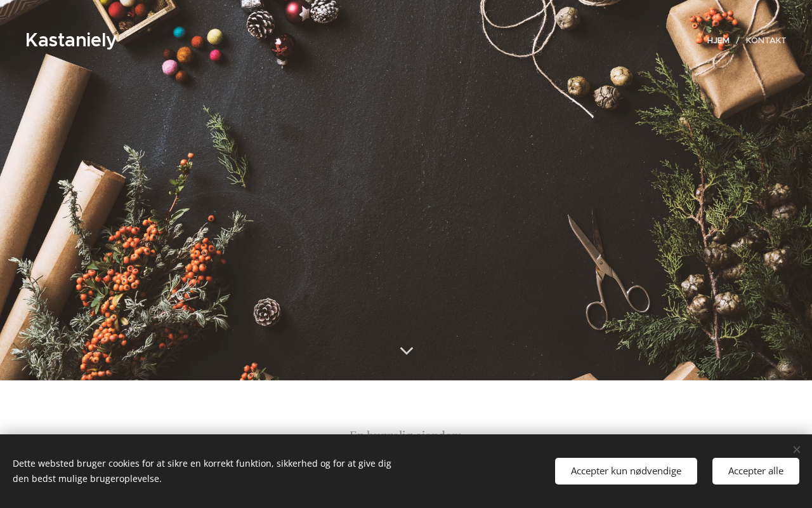Close the cookie banner with the X
Viewport: 812px width, 508px height.
coord(796,450)
